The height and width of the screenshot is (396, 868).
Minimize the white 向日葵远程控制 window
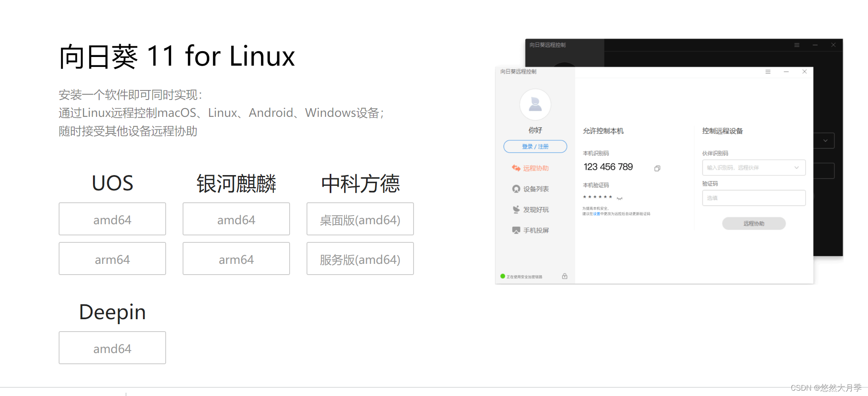(x=786, y=72)
